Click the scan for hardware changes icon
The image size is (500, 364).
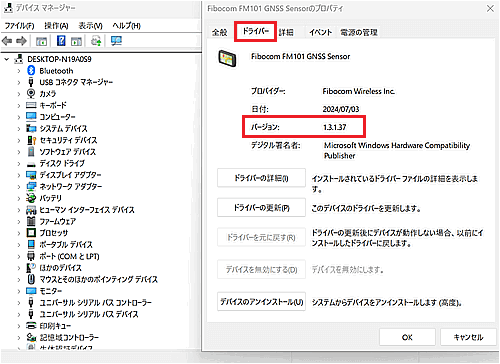click(x=116, y=41)
